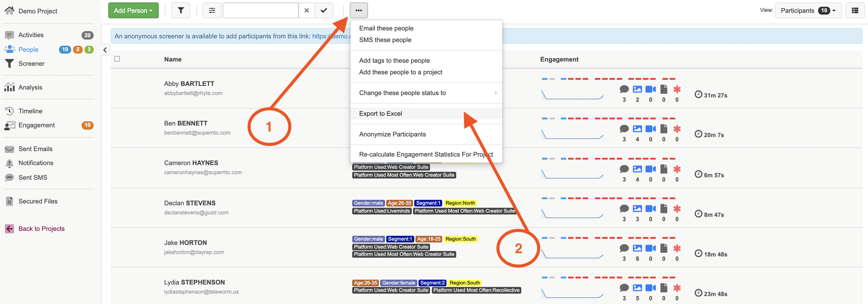Click the filter funnel icon in toolbar

(x=181, y=10)
